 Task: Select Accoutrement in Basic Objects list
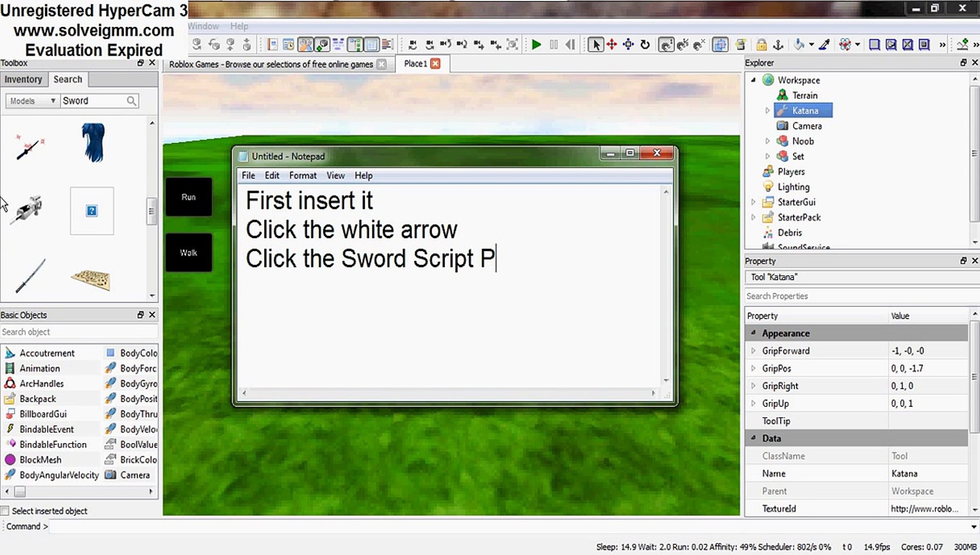click(x=47, y=353)
